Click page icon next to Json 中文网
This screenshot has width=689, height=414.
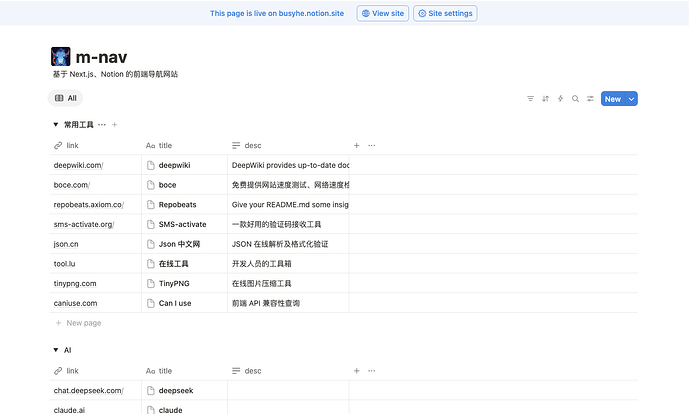click(151, 244)
